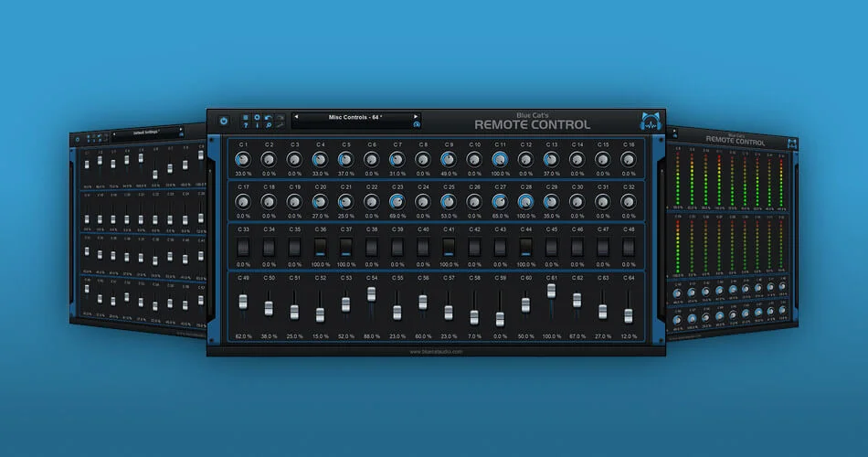Screen dimensions: 868x457
Task: Click the C 25 knob
Action: pos(449,202)
